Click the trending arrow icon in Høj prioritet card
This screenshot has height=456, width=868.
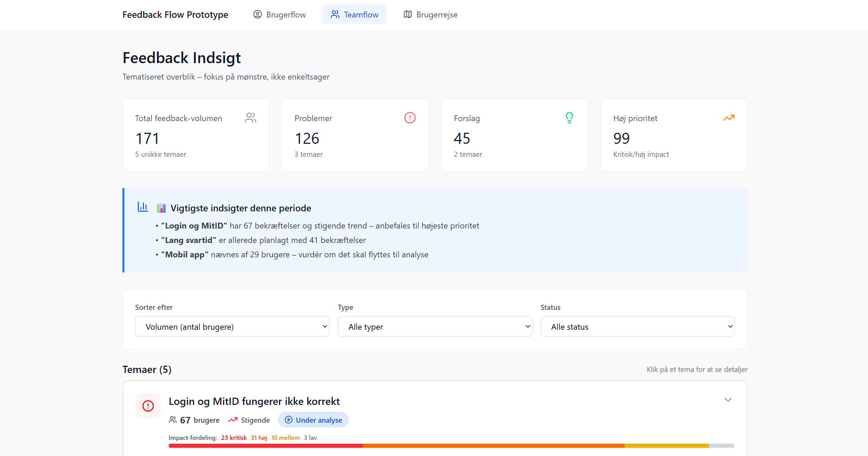(x=729, y=118)
